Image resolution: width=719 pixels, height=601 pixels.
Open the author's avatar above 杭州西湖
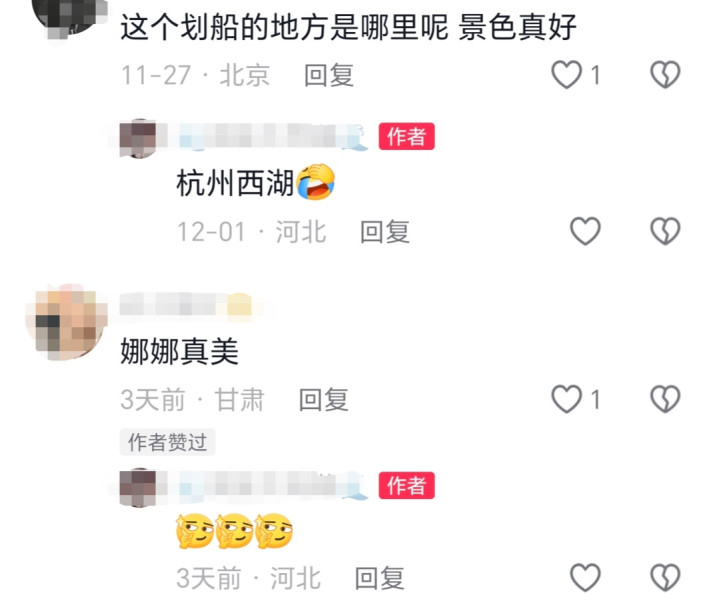pos(138,138)
